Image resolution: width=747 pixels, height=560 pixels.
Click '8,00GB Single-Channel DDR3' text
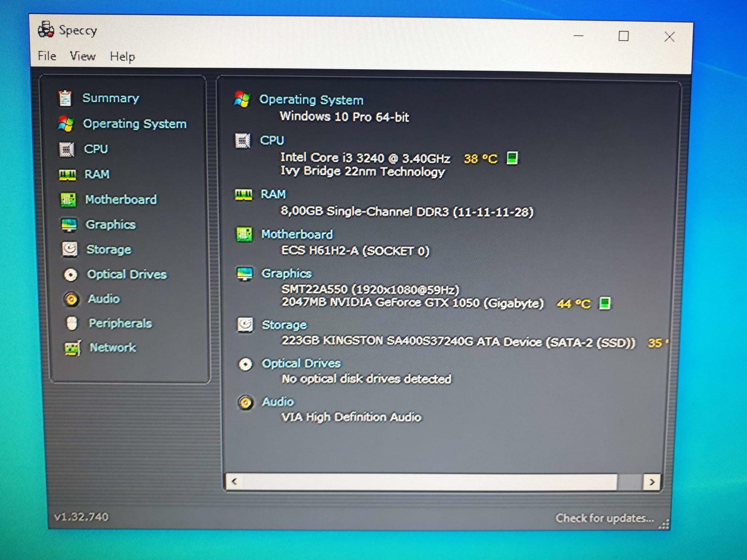pyautogui.click(x=364, y=211)
